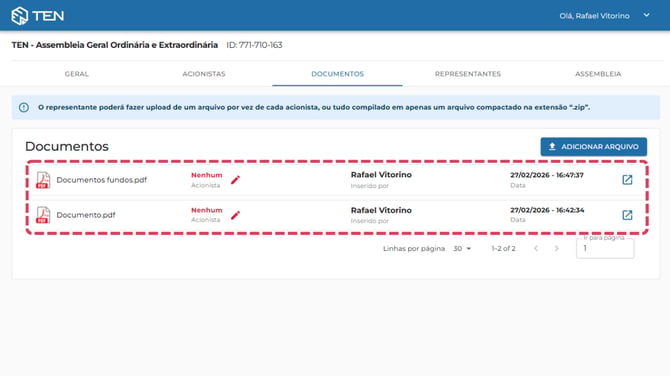Click the ADICIONAR ARQUIVO button
Viewport: 670px width, 377px height.
pyautogui.click(x=594, y=147)
